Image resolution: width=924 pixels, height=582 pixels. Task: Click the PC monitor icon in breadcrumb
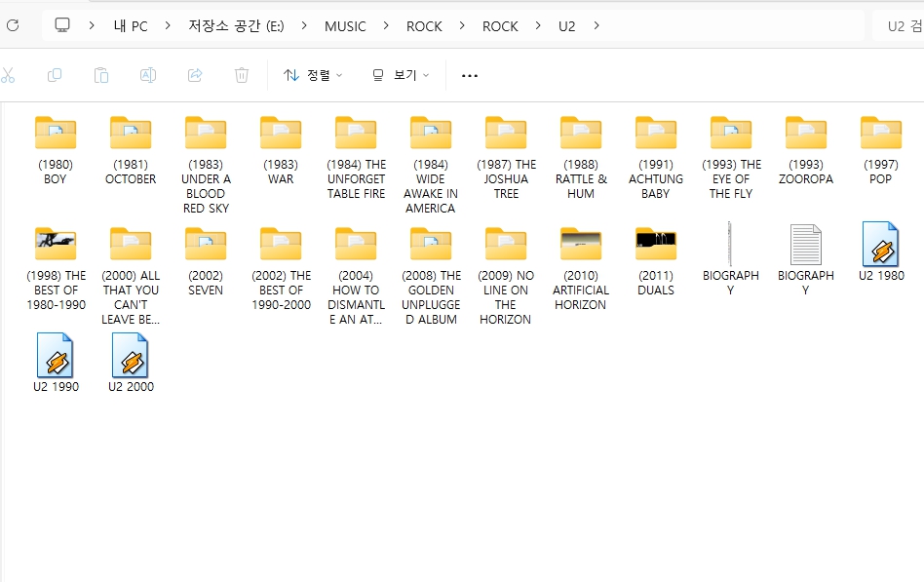coord(62,26)
